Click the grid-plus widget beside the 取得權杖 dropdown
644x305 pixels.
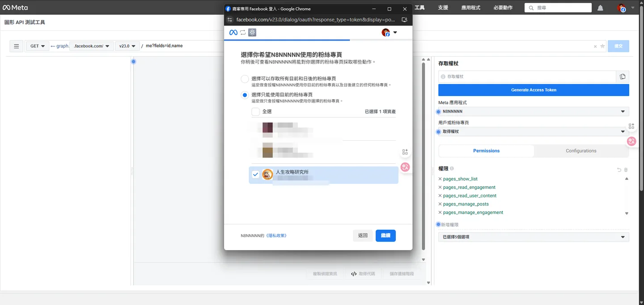coord(631,126)
